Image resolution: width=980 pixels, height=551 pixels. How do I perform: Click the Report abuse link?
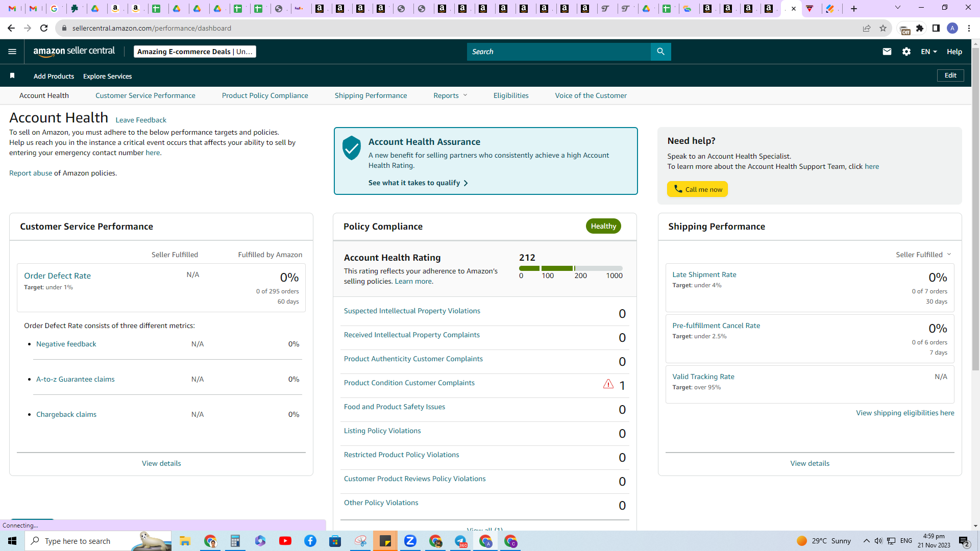coord(31,173)
